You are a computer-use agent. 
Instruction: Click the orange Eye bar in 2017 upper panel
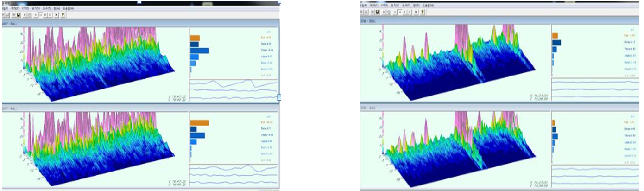[x=195, y=38]
